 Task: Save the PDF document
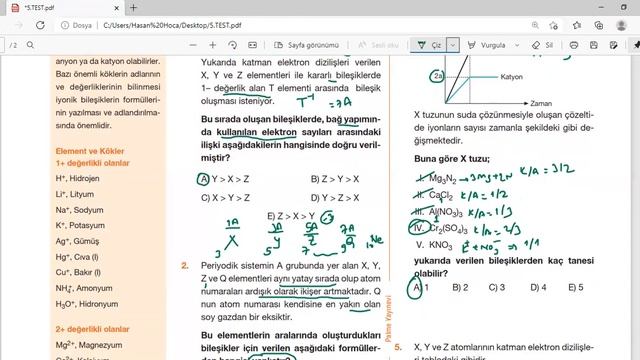click(x=594, y=45)
